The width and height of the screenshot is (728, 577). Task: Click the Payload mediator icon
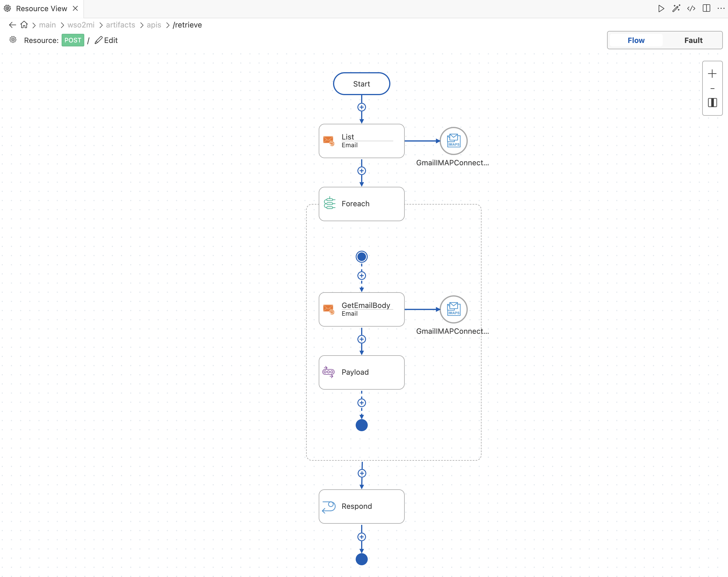coord(328,372)
